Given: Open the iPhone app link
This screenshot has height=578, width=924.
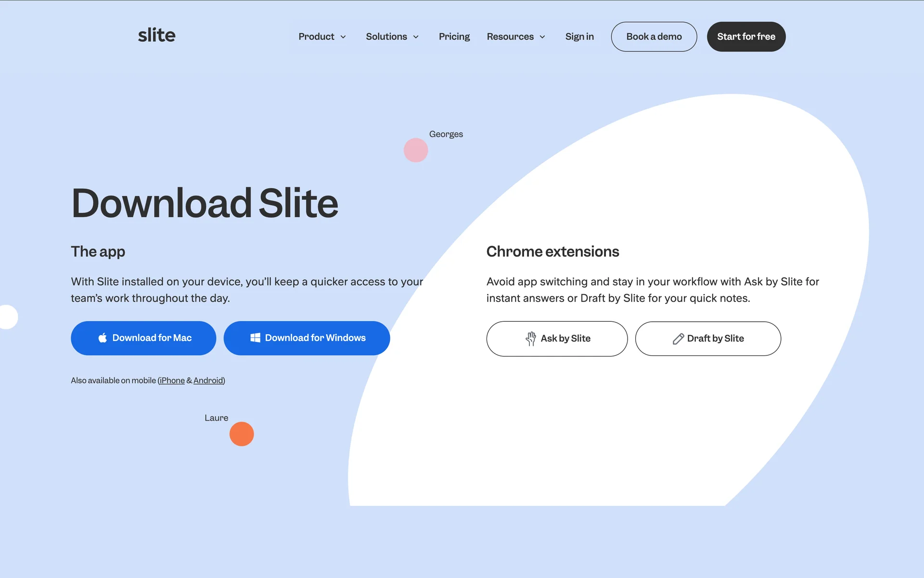Looking at the screenshot, I should [172, 381].
